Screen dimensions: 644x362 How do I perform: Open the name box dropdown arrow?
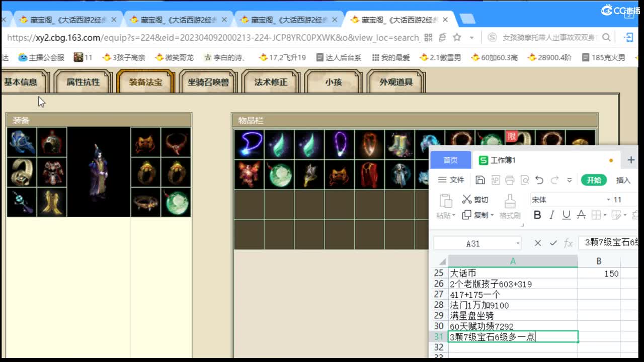tap(518, 243)
